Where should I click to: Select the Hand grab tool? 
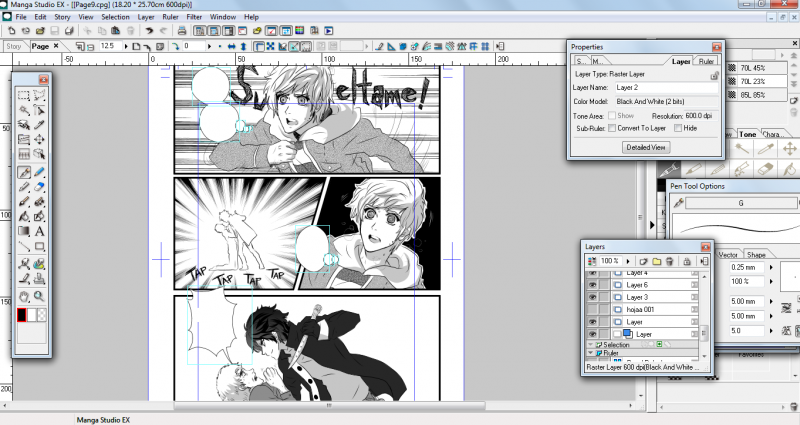click(x=23, y=296)
